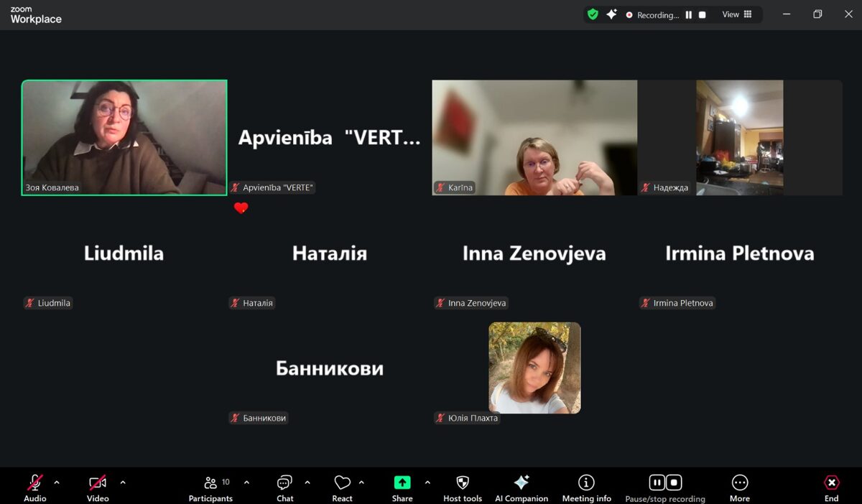862x504 pixels.
Task: Turn on camera with Video button
Action: (98, 483)
